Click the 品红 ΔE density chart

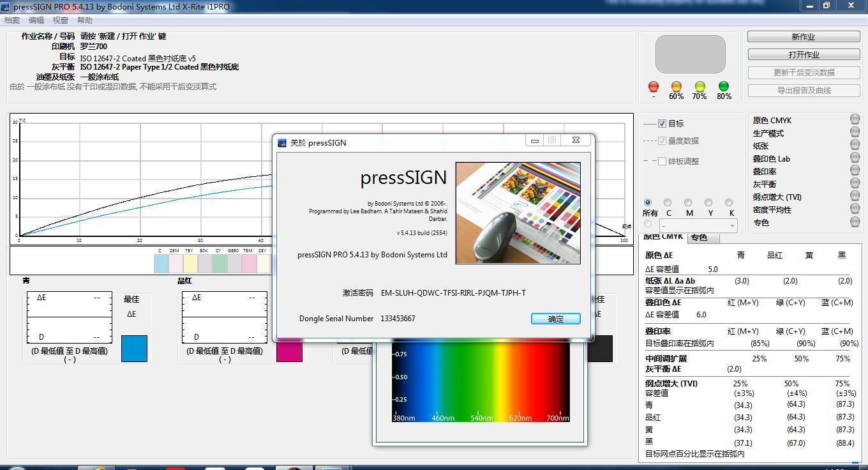[224, 317]
